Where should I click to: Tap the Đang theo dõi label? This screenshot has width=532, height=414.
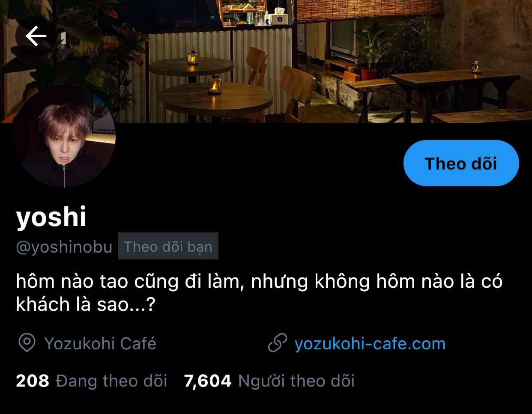click(111, 381)
